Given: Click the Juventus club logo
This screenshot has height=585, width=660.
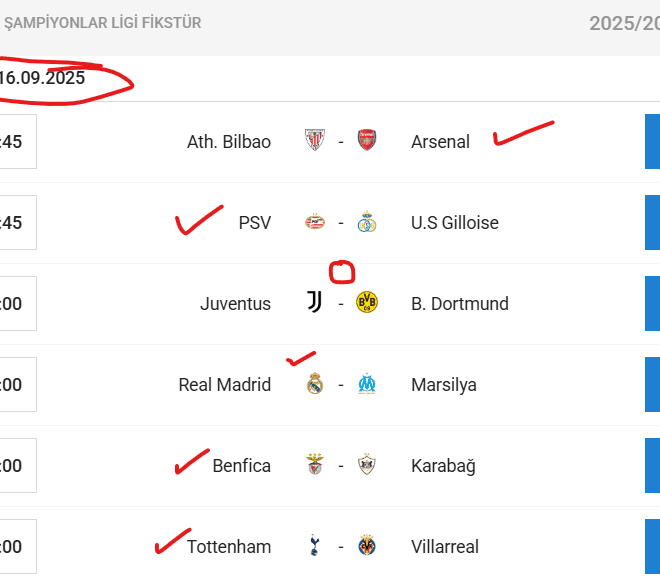Looking at the screenshot, I should coord(315,303).
